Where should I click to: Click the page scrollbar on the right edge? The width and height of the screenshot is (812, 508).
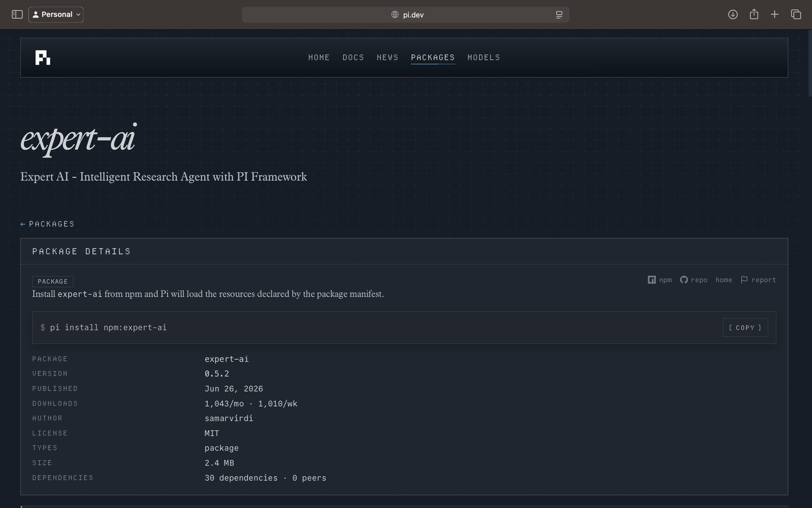pos(810,63)
